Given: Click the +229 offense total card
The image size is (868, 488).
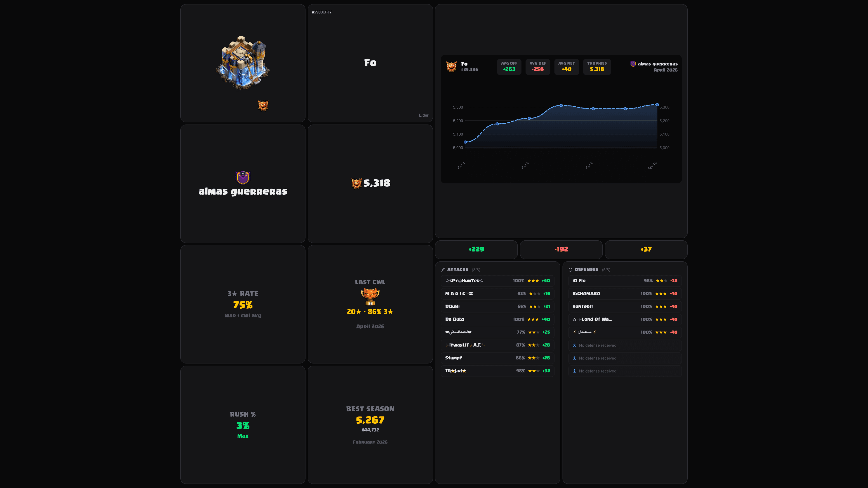Looking at the screenshot, I should (476, 250).
